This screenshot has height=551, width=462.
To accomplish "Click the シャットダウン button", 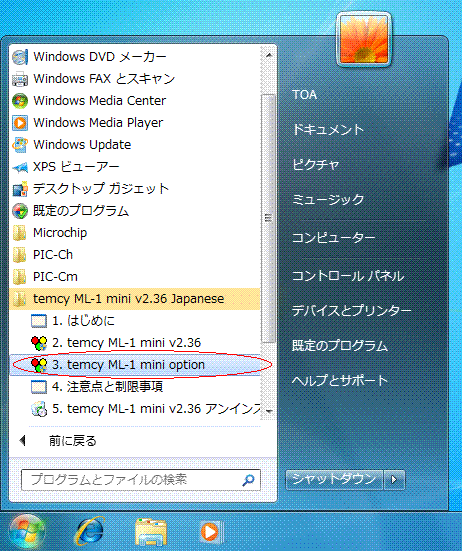I will pyautogui.click(x=334, y=479).
